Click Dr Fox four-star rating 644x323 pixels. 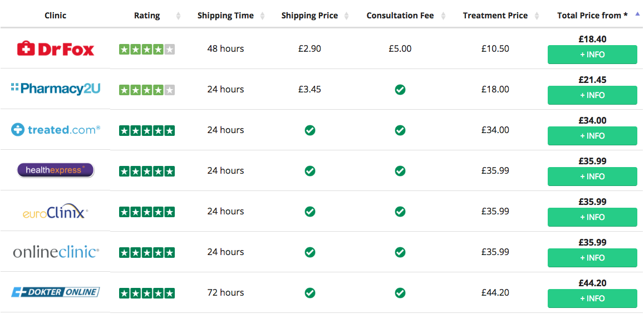[147, 49]
